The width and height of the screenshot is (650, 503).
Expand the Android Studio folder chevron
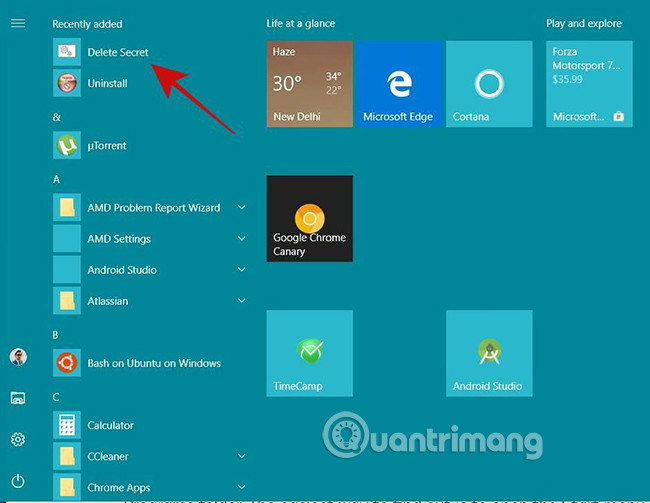click(242, 270)
